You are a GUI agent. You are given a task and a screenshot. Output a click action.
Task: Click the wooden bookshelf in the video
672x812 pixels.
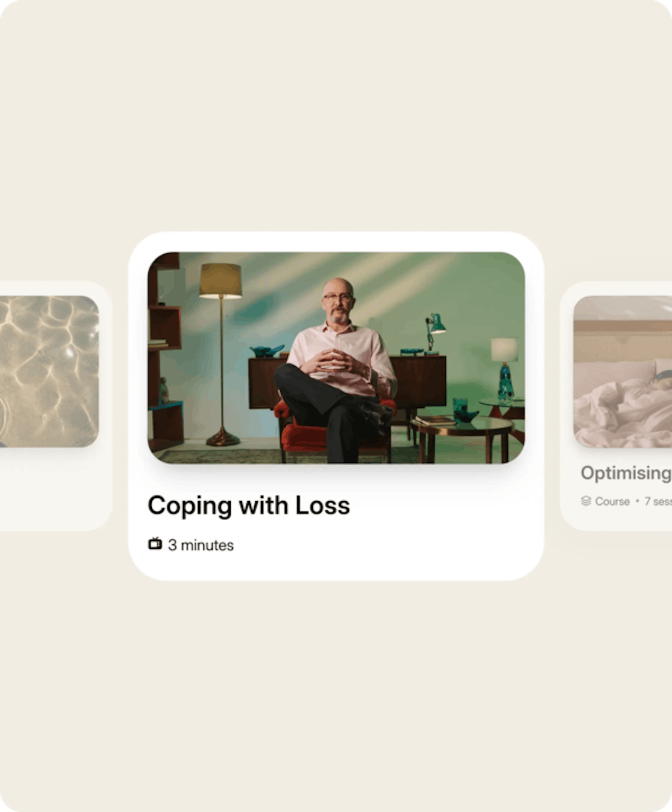pyautogui.click(x=165, y=352)
